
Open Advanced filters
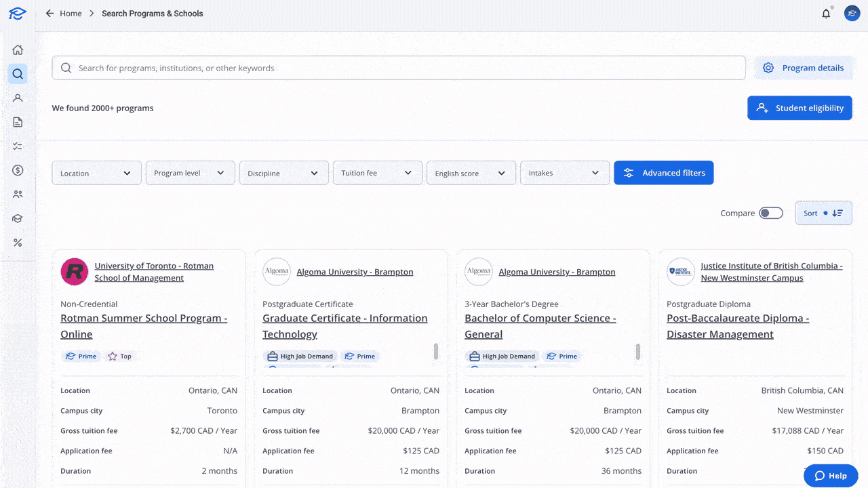pos(664,173)
